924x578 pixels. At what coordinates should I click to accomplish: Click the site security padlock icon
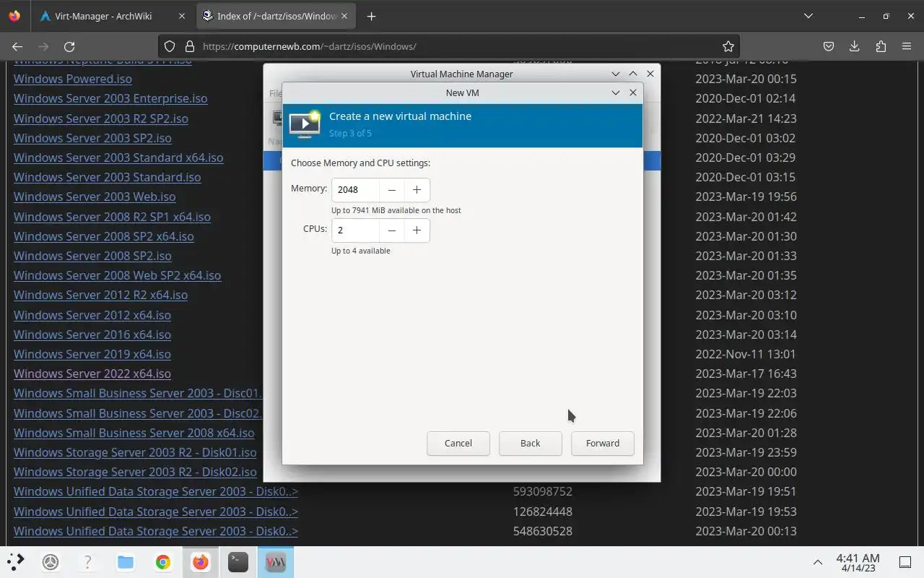coord(190,46)
